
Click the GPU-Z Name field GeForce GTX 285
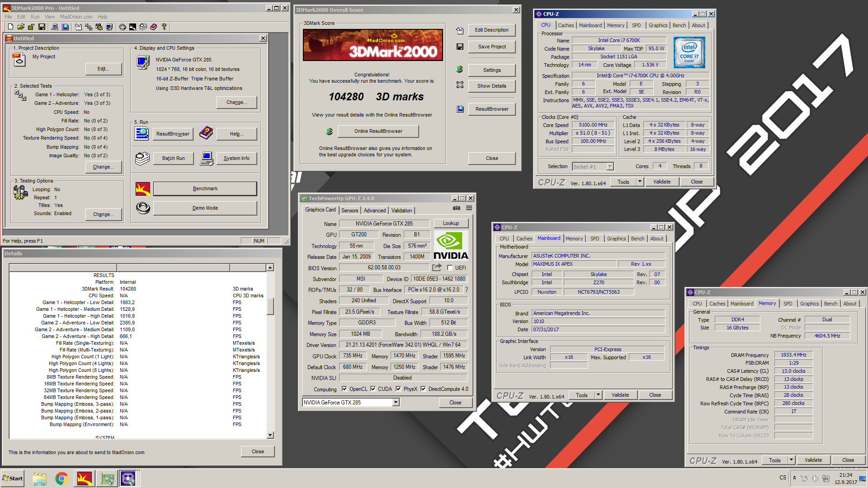tap(384, 224)
